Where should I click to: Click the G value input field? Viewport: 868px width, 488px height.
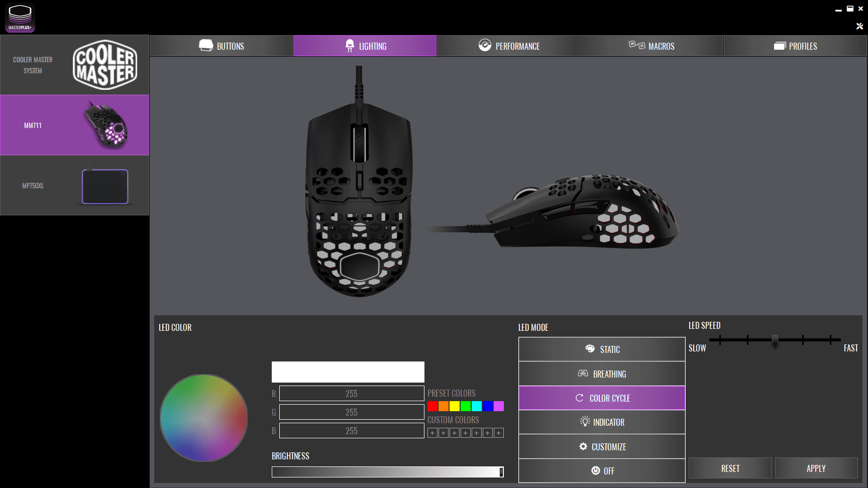tap(352, 412)
